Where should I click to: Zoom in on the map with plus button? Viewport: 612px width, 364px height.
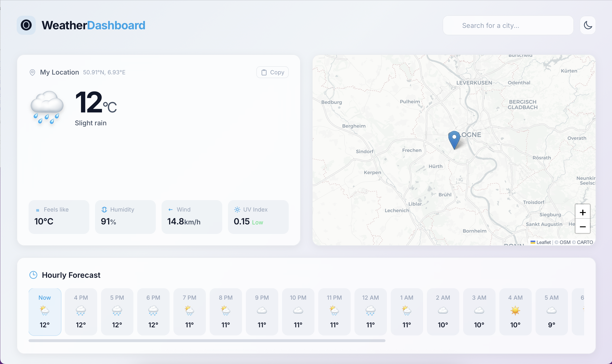click(x=582, y=212)
